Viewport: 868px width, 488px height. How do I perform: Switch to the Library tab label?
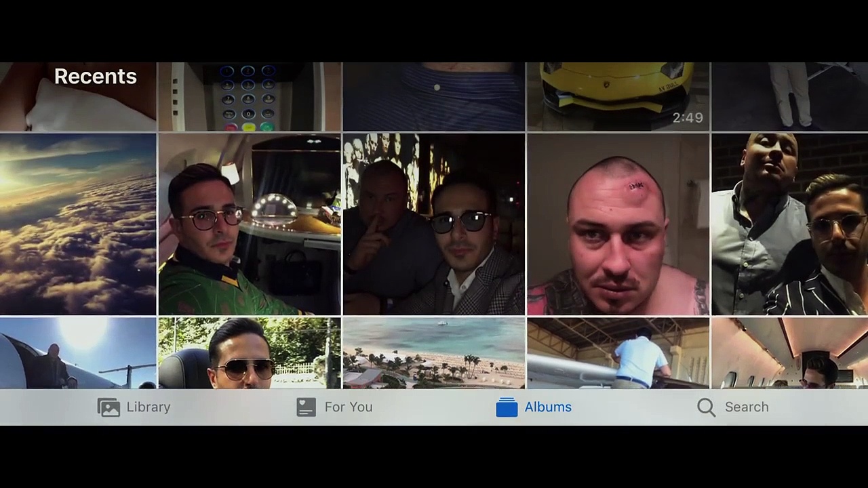pyautogui.click(x=148, y=407)
